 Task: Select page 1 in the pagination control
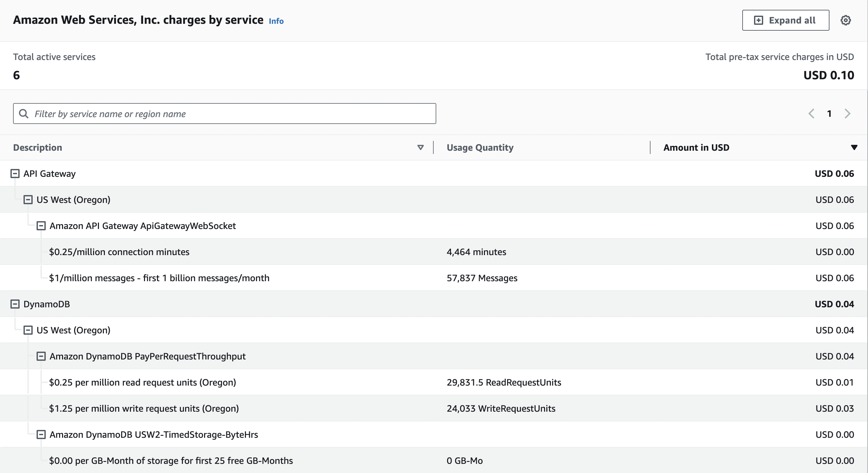point(829,114)
